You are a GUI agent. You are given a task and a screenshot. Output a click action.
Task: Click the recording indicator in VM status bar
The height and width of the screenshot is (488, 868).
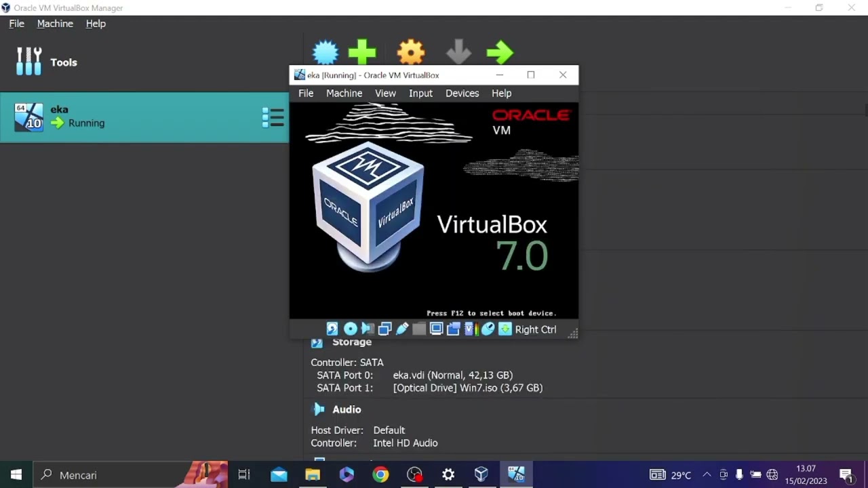pyautogui.click(x=454, y=329)
